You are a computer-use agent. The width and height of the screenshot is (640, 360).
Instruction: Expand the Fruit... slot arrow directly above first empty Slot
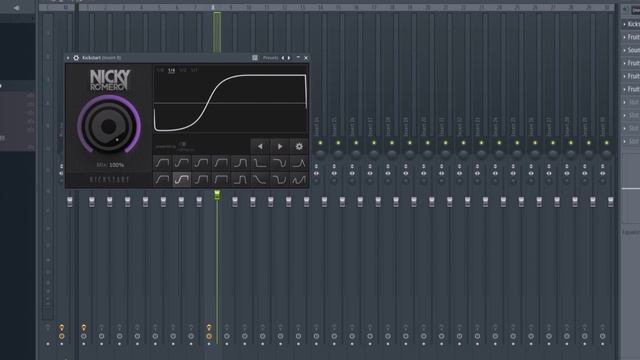[624, 89]
